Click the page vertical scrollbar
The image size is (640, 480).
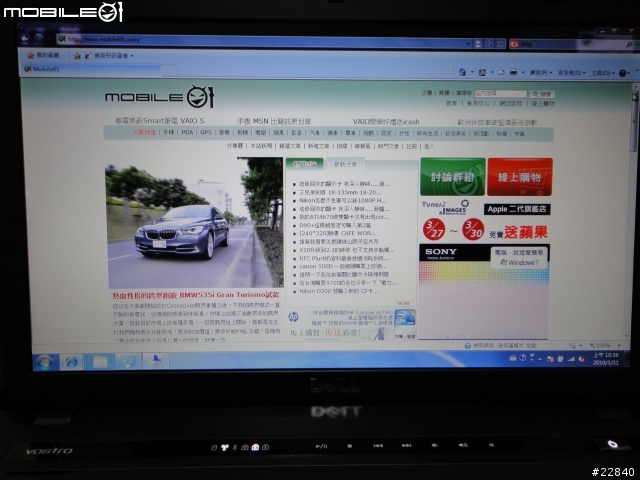[x=634, y=212]
